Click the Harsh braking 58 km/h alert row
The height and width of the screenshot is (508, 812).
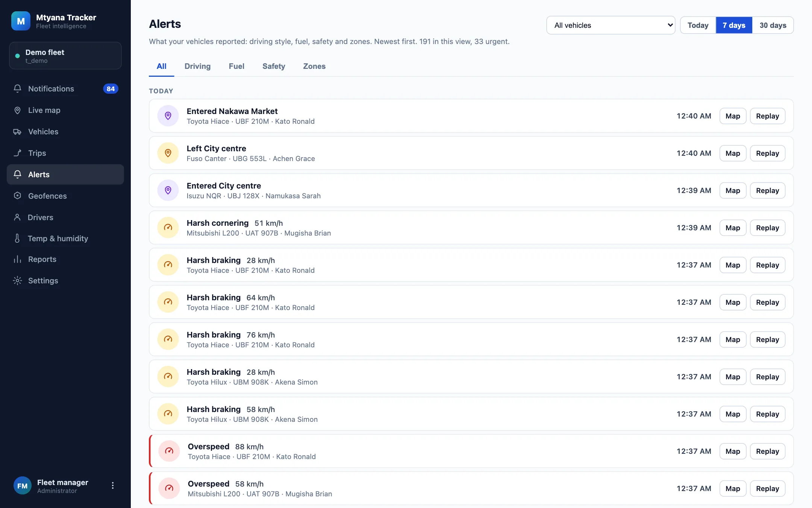471,414
